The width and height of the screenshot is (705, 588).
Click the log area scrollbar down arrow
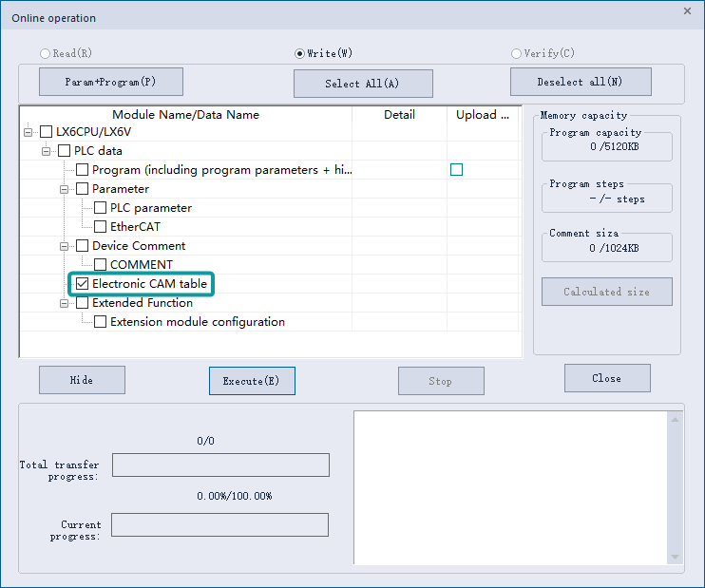(676, 557)
